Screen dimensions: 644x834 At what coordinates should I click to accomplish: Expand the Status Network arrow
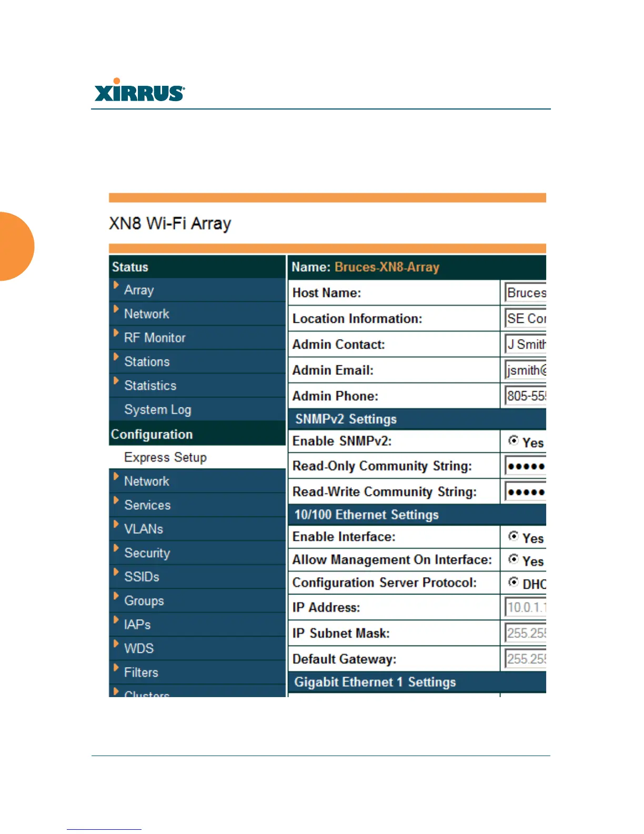(116, 309)
